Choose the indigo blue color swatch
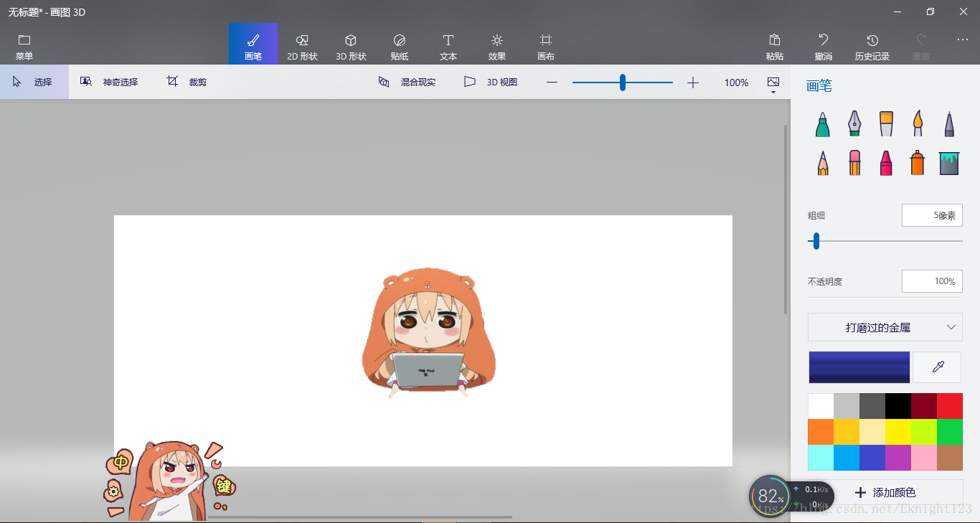The height and width of the screenshot is (523, 980). pyautogui.click(x=872, y=458)
